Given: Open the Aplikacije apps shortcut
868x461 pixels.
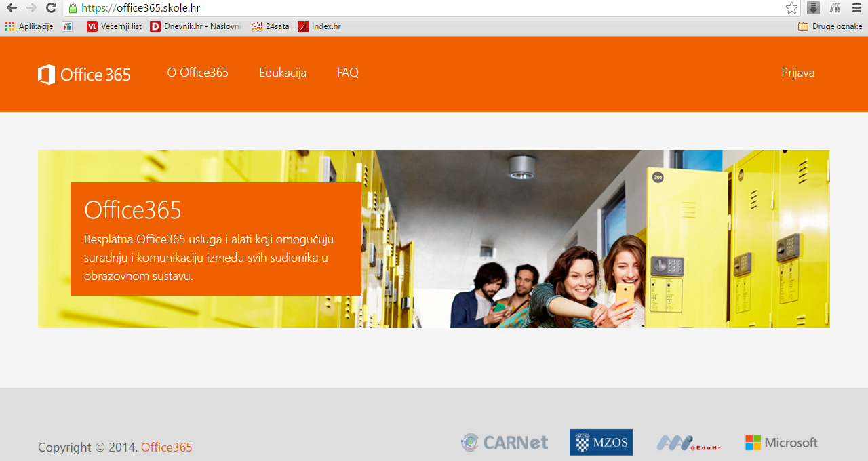Looking at the screenshot, I should (x=29, y=26).
